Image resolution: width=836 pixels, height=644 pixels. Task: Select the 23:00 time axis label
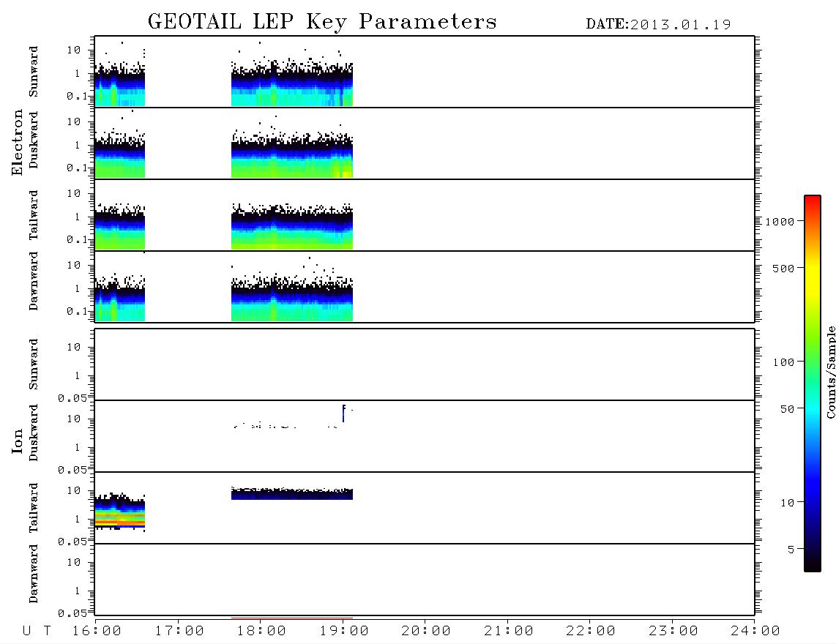coord(673,632)
